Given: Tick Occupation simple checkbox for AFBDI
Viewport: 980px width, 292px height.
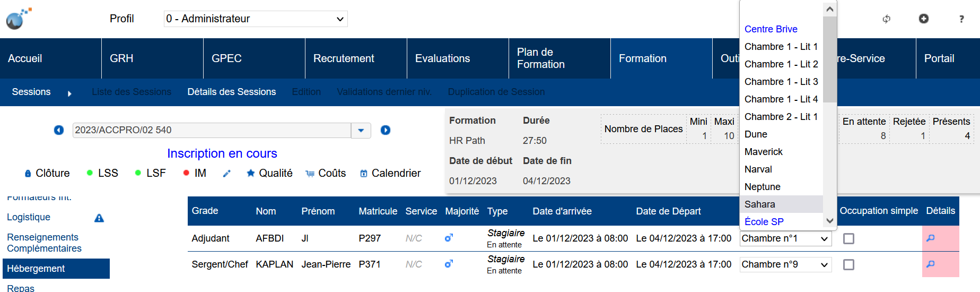Looking at the screenshot, I should 848,239.
